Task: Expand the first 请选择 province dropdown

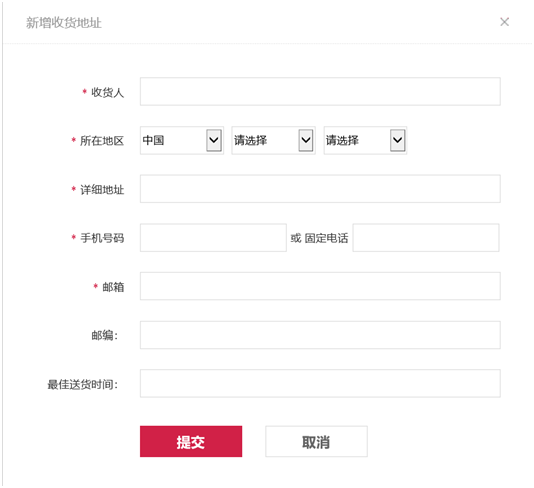Action: [273, 140]
